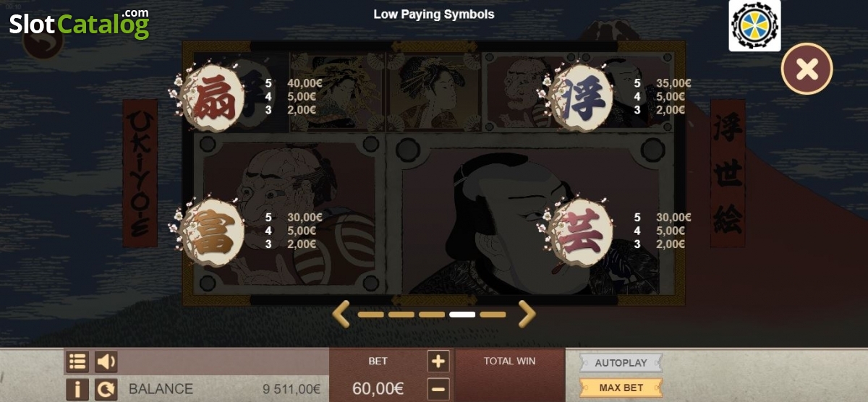Open the SlotCatalog.com logo link

(x=79, y=23)
